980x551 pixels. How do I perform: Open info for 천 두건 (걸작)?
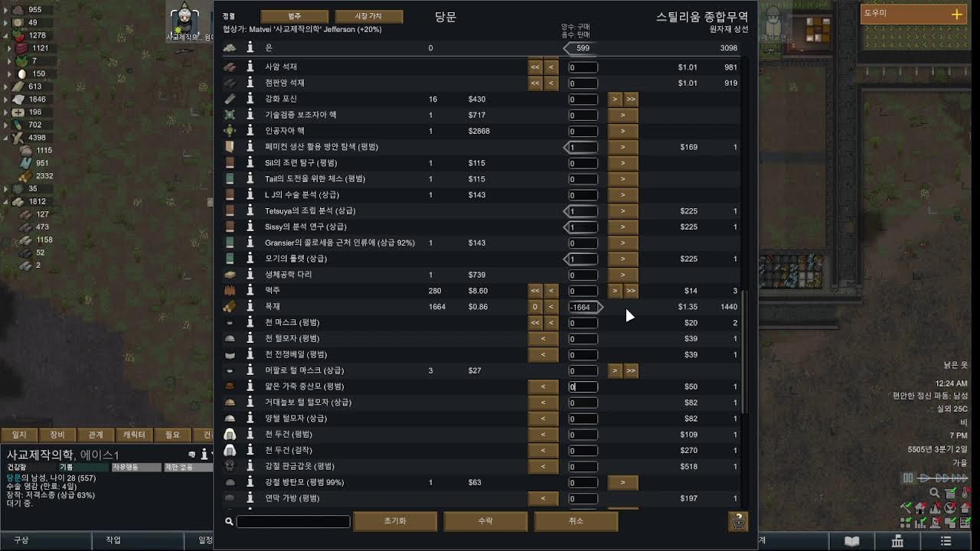pos(250,450)
